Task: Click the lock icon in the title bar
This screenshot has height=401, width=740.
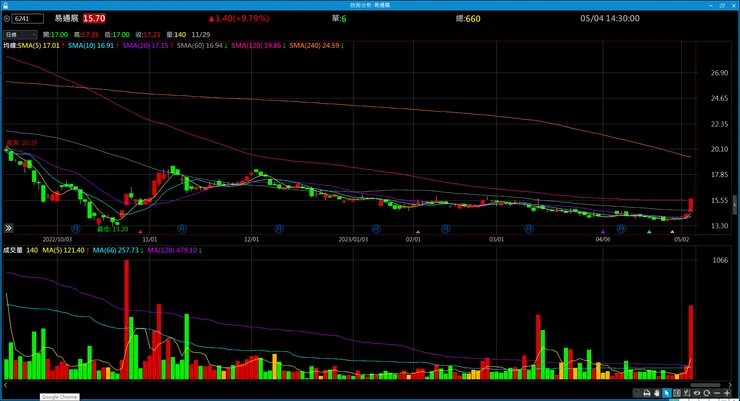Action: pyautogui.click(x=5, y=5)
